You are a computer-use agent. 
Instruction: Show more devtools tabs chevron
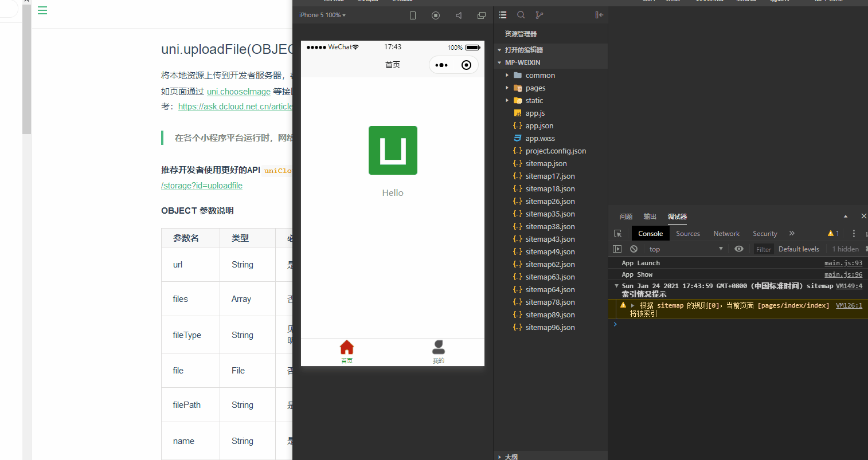[792, 233]
